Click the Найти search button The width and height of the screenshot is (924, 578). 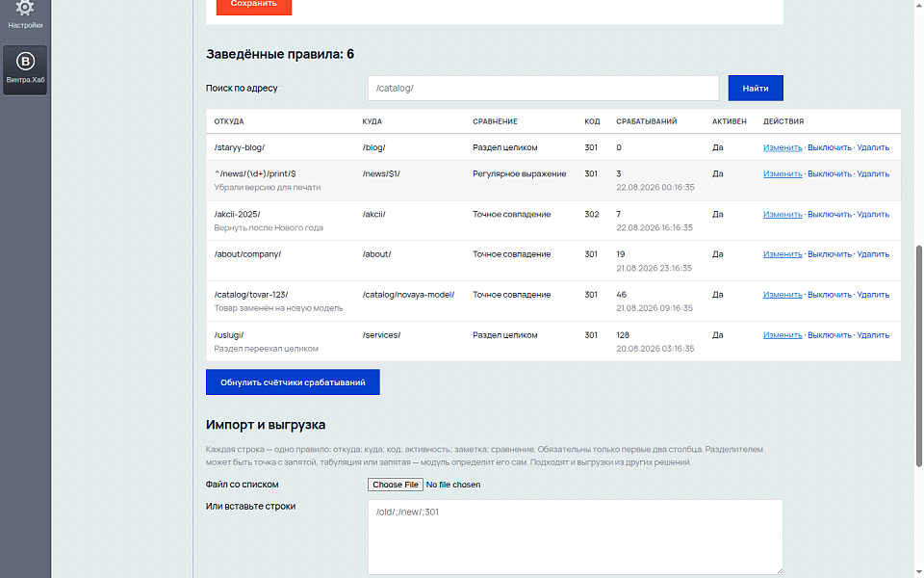pyautogui.click(x=756, y=88)
